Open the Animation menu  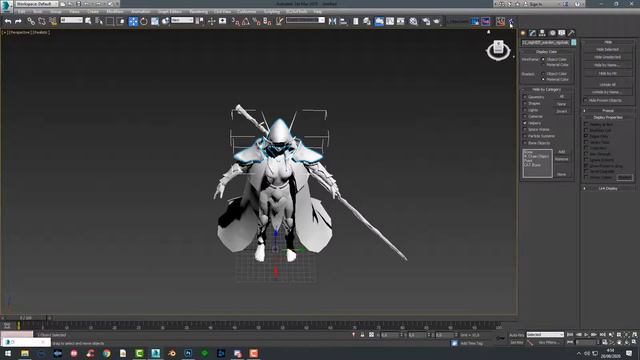(141, 12)
